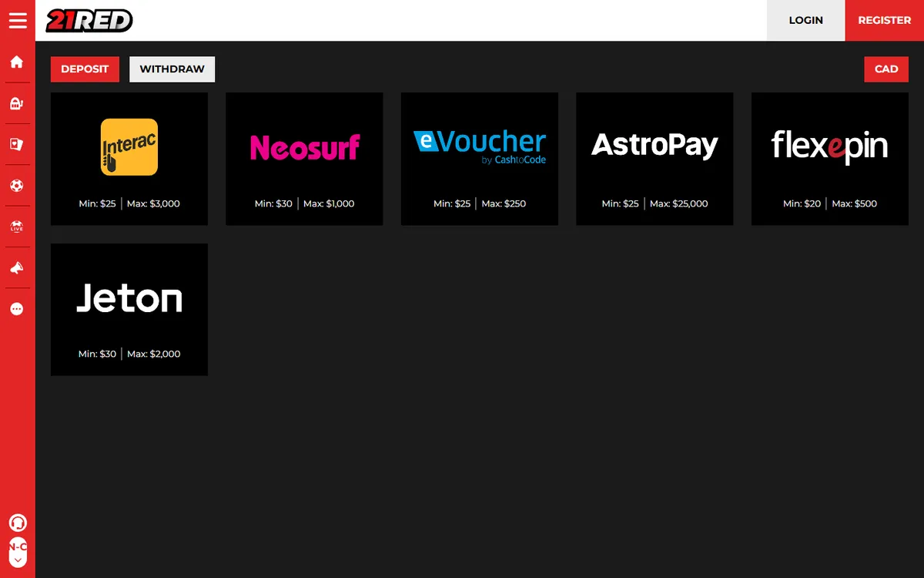Select Interac payment method

[129, 159]
